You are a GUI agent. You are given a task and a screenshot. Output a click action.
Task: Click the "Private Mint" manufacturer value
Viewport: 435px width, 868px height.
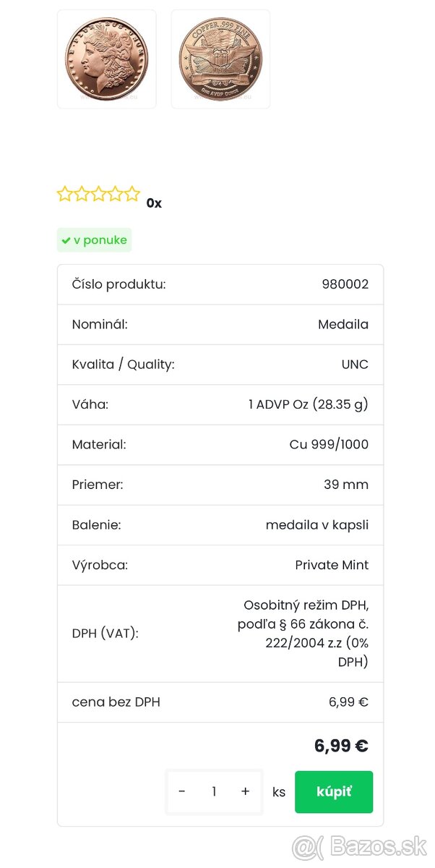332,565
